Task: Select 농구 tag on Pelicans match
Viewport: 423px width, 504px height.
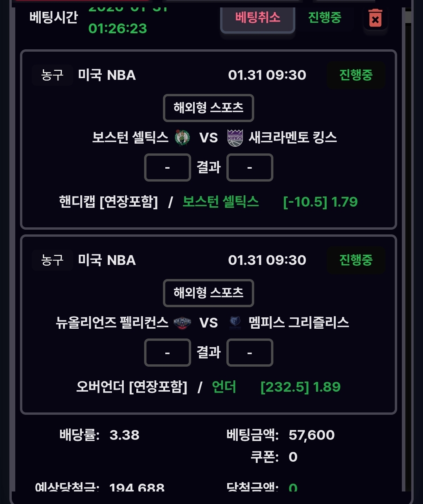Action: pos(52,260)
